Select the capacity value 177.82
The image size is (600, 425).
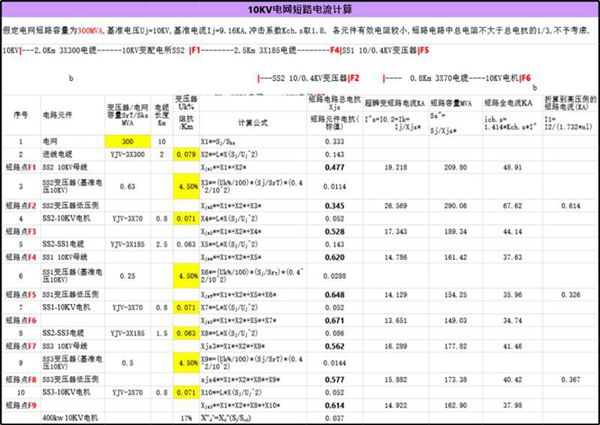455,346
